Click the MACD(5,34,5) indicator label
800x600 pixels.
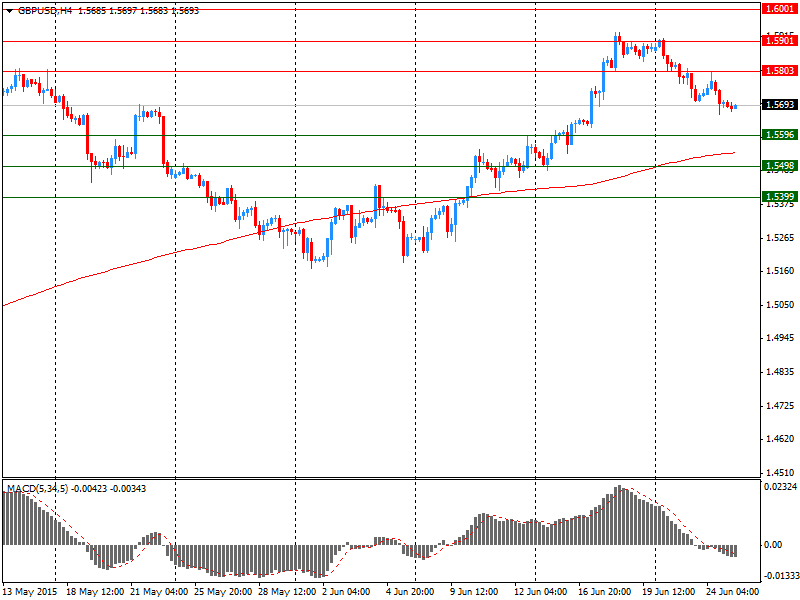tap(37, 489)
